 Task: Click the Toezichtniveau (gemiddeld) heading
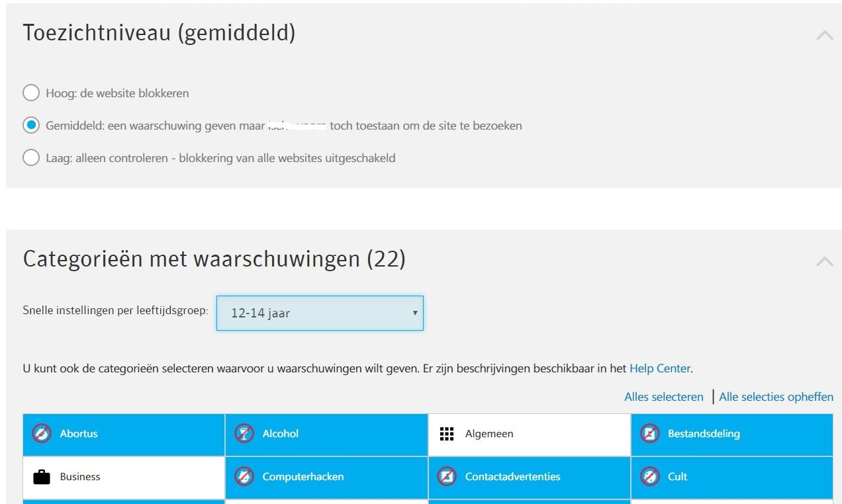(x=159, y=33)
